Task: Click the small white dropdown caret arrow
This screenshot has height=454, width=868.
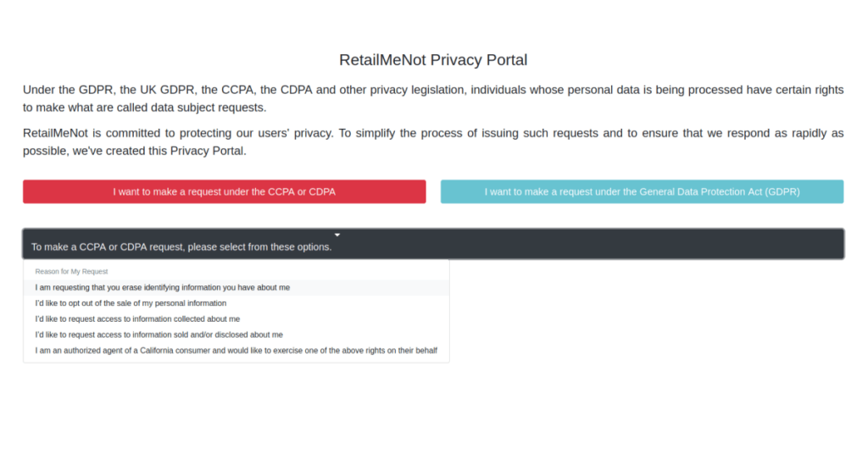Action: [x=337, y=234]
